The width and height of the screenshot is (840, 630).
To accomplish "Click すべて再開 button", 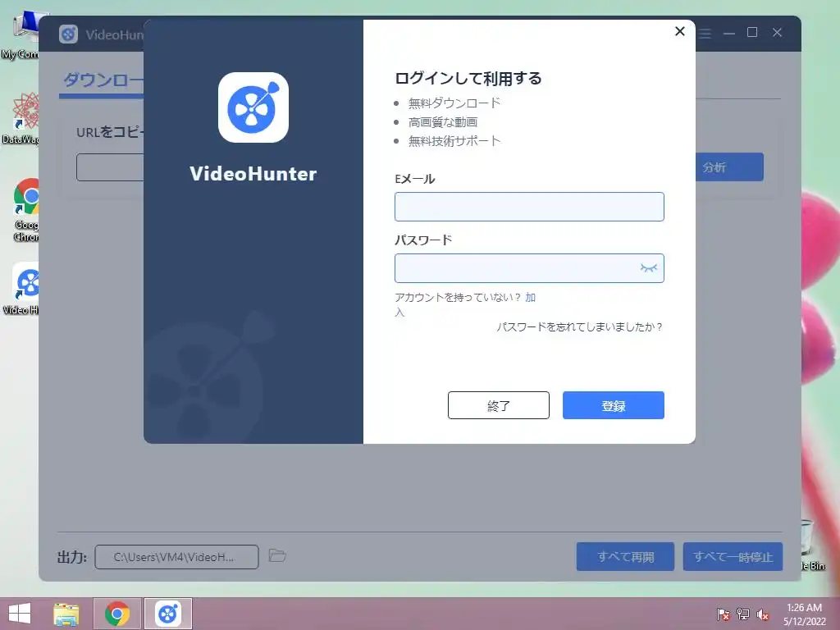I will click(x=625, y=557).
